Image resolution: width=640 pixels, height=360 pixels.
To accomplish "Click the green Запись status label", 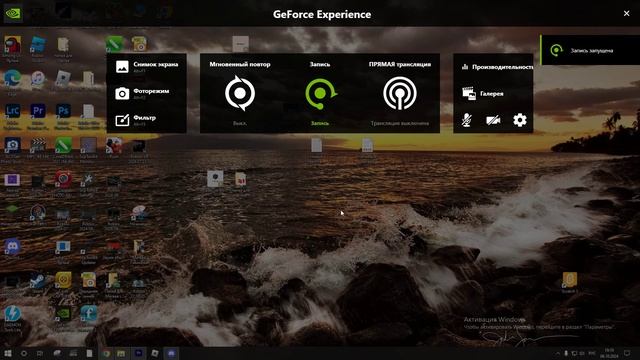I will click(x=320, y=123).
